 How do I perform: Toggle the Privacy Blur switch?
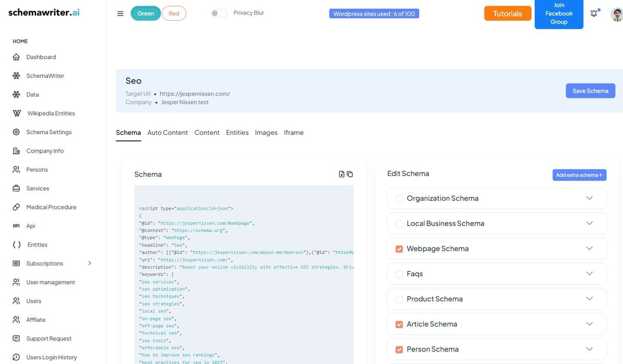tap(218, 13)
